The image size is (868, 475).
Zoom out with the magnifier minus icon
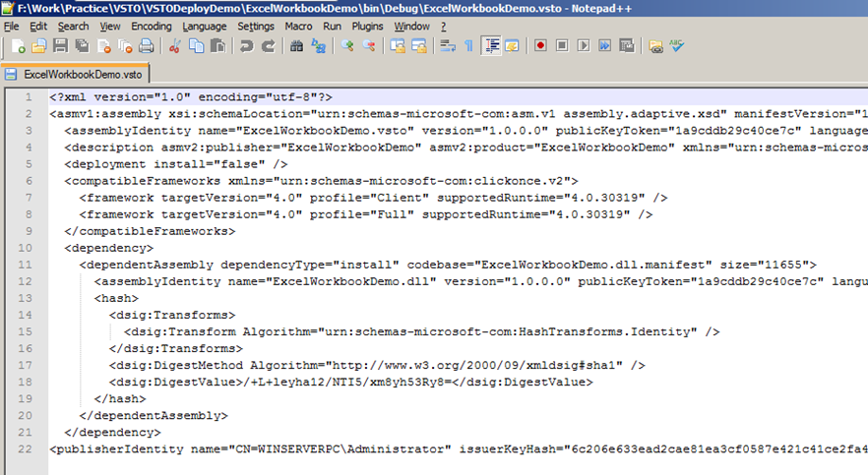[369, 46]
